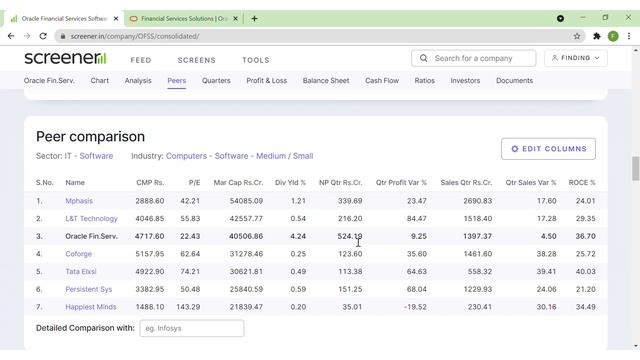640x360 pixels.
Task: Click the Mar Cap Rs.Cr. column header
Action: (x=238, y=182)
